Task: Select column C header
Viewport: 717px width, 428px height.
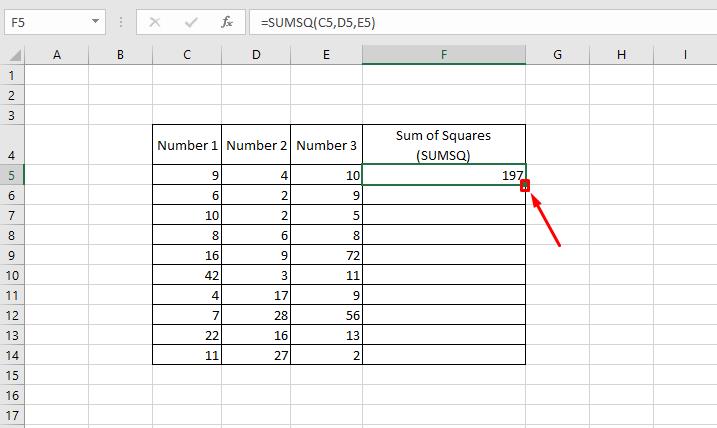Action: click(187, 55)
